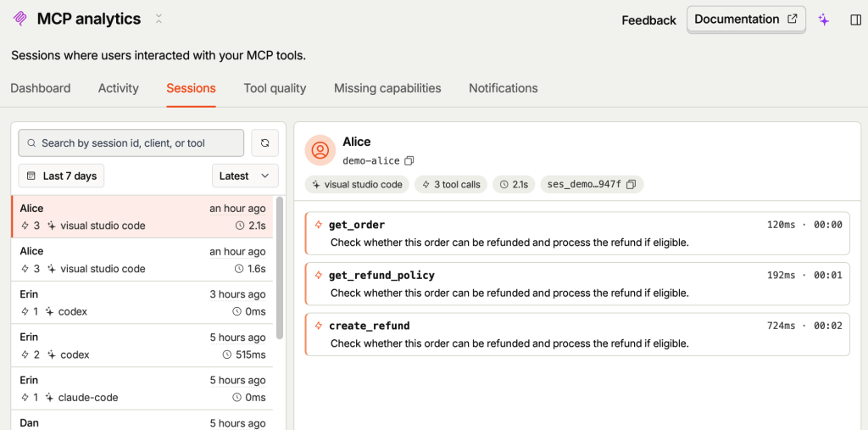Open Erin codex session from 3 hours ago

142,303
